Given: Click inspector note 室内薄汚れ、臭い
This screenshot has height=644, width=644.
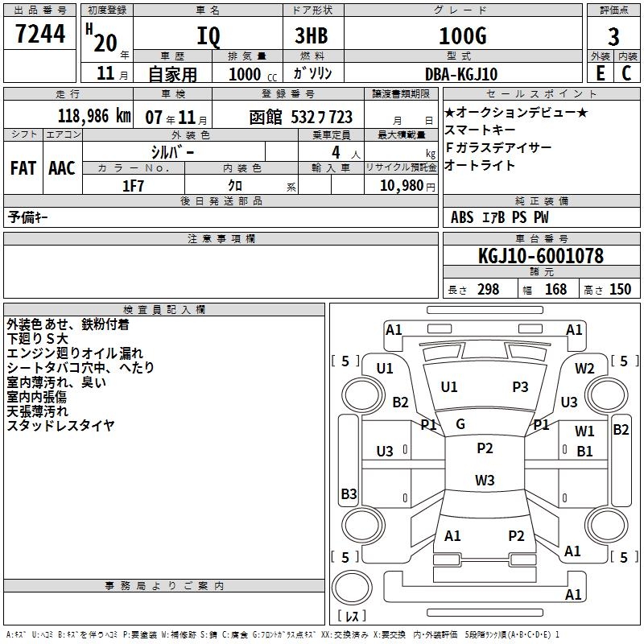Looking at the screenshot, I should (56, 382).
